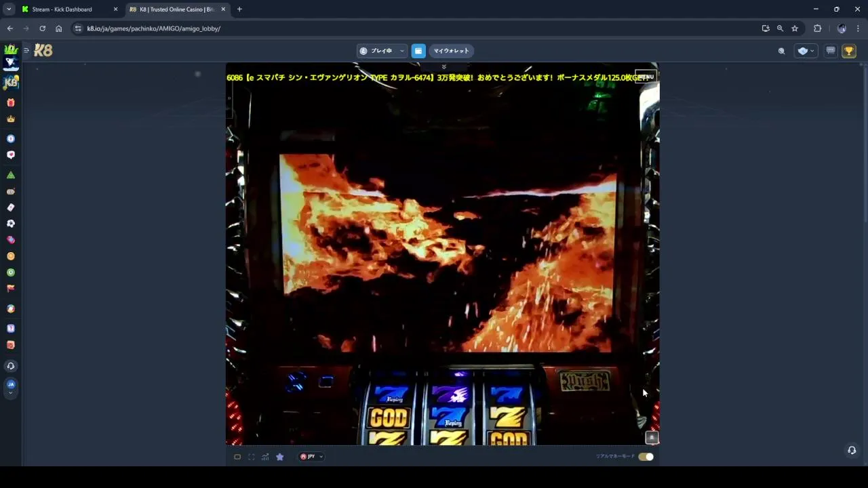Click the purple calendar icon in sidebar
This screenshot has height=488, width=868.
click(x=10, y=329)
